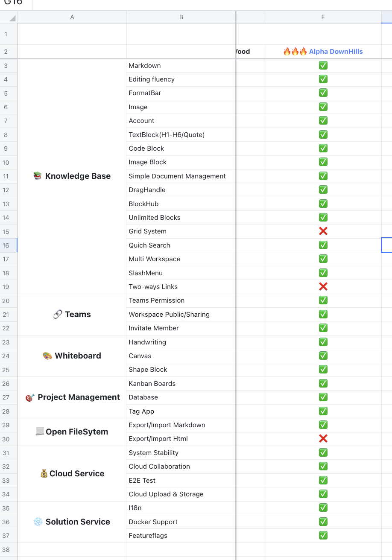
Task: Click the Quich Search row checkmark
Action: point(323,245)
